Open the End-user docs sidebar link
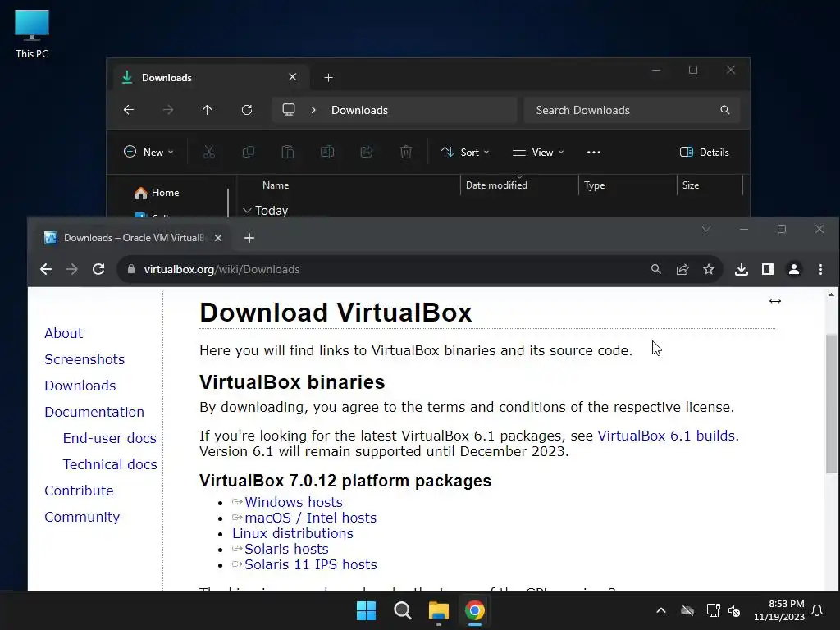Screen dimensions: 840x630 [110, 438]
